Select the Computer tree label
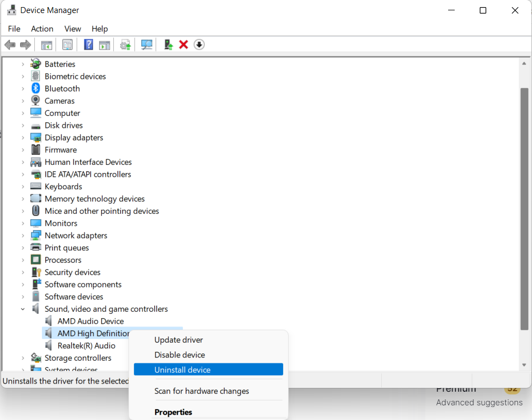The width and height of the screenshot is (532, 420). [x=63, y=113]
